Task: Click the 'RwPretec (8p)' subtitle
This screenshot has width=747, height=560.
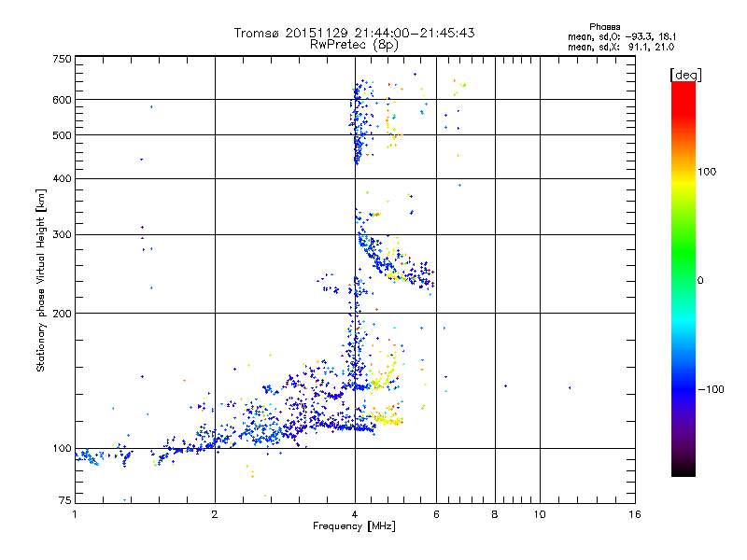Action: tap(354, 45)
